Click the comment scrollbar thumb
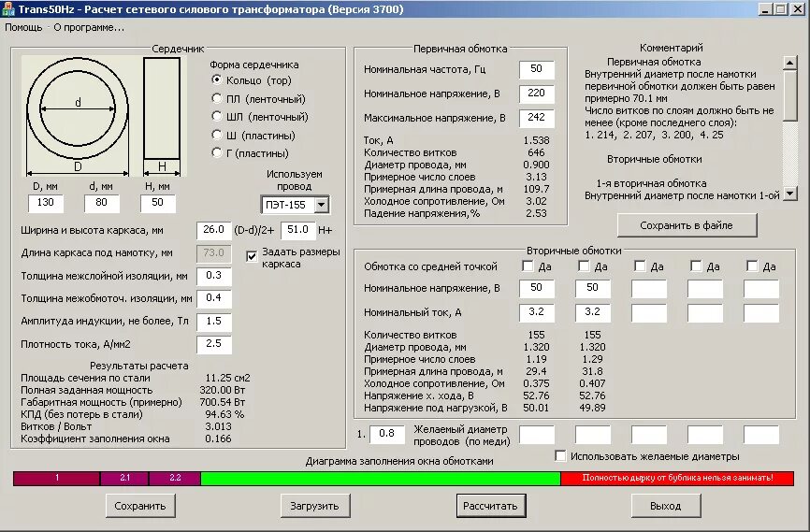Image resolution: width=810 pixels, height=532 pixels. [x=789, y=95]
